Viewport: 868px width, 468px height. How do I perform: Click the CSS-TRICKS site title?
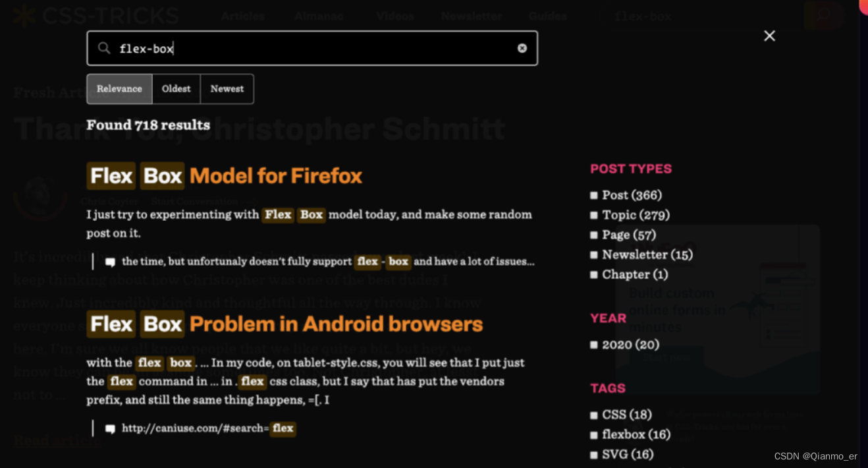click(x=111, y=16)
